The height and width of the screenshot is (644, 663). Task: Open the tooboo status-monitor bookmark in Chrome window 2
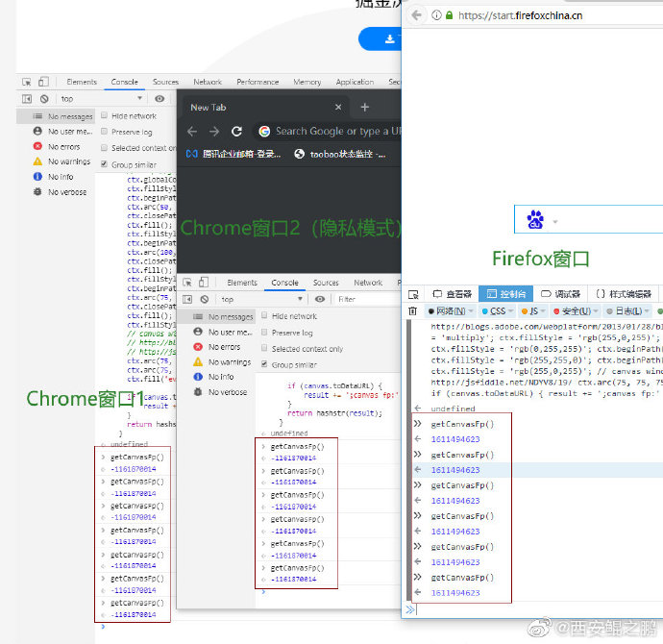click(339, 154)
